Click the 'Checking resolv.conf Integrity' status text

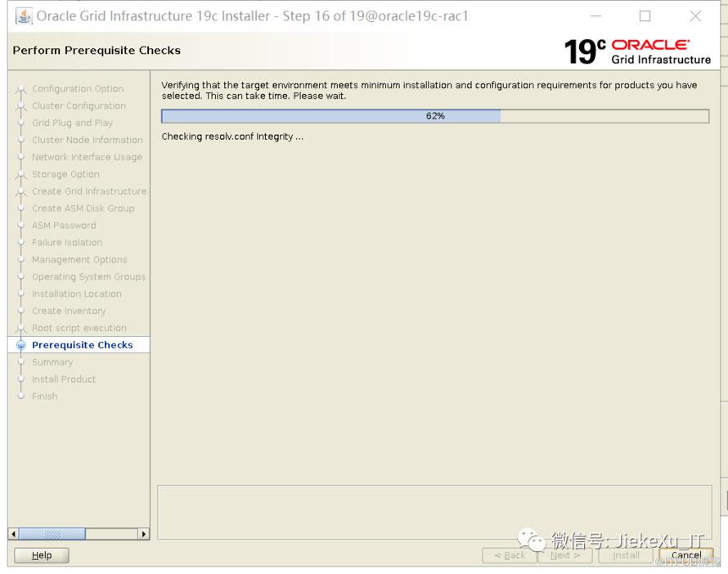[x=232, y=137]
